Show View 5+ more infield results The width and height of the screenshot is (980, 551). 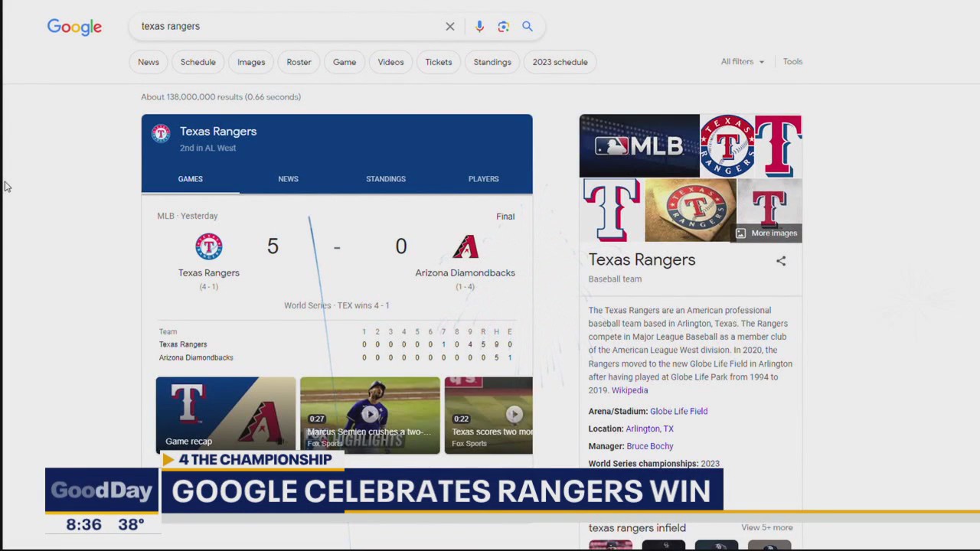(766, 527)
